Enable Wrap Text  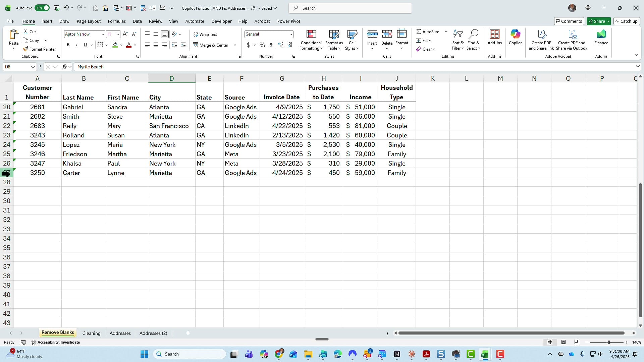(206, 34)
